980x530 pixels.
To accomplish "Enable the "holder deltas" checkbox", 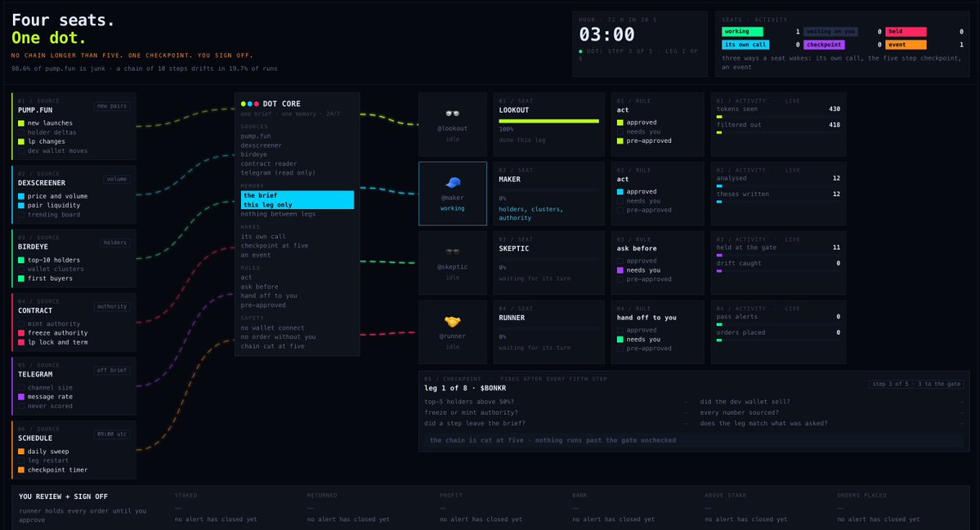I will click(x=21, y=132).
